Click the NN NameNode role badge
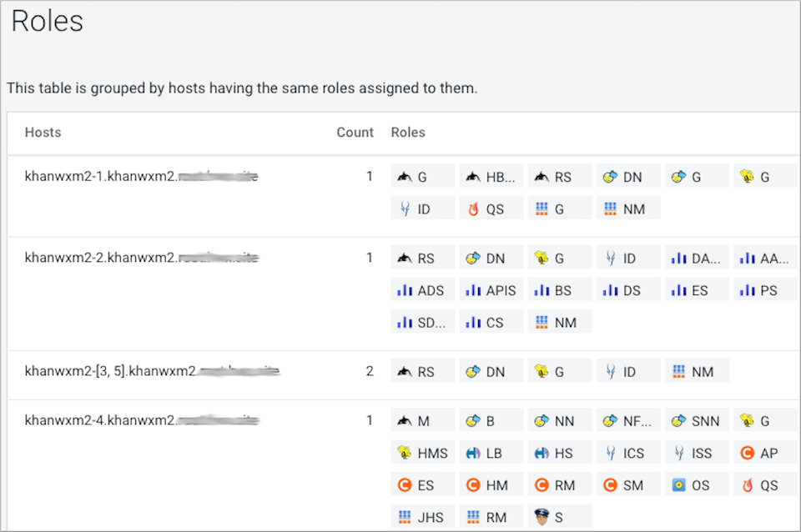Viewport: 801px width, 532px height. pos(560,421)
